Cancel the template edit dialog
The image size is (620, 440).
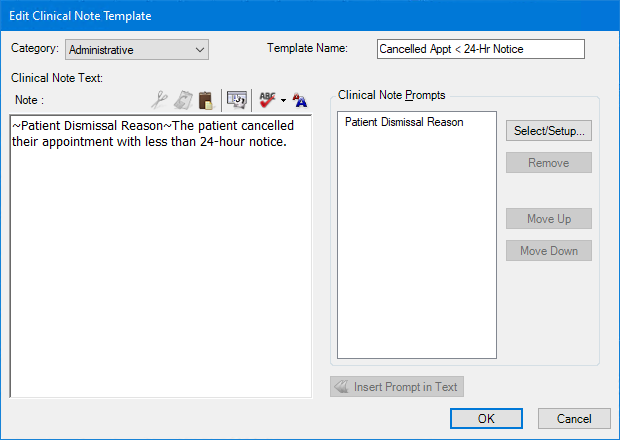(574, 419)
